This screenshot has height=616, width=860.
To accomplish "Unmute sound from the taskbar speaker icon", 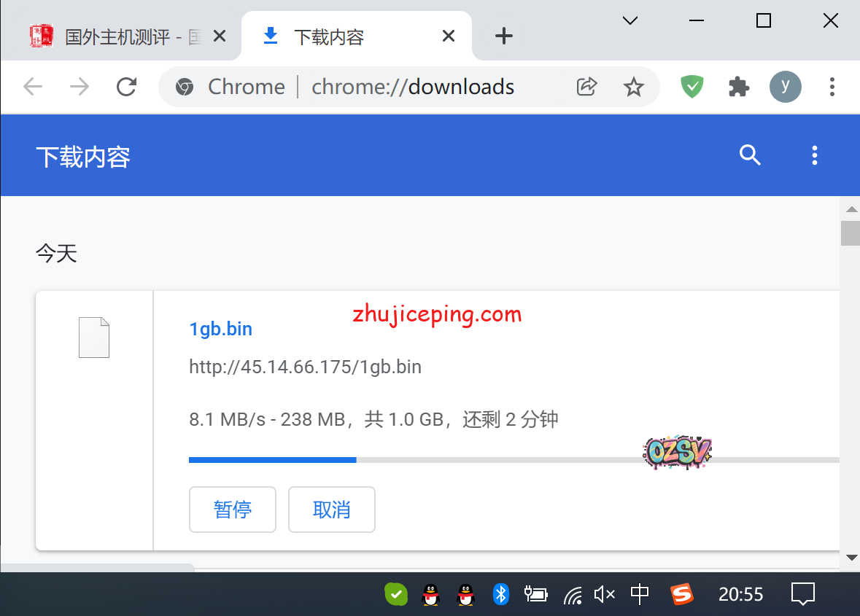I will pyautogui.click(x=604, y=594).
